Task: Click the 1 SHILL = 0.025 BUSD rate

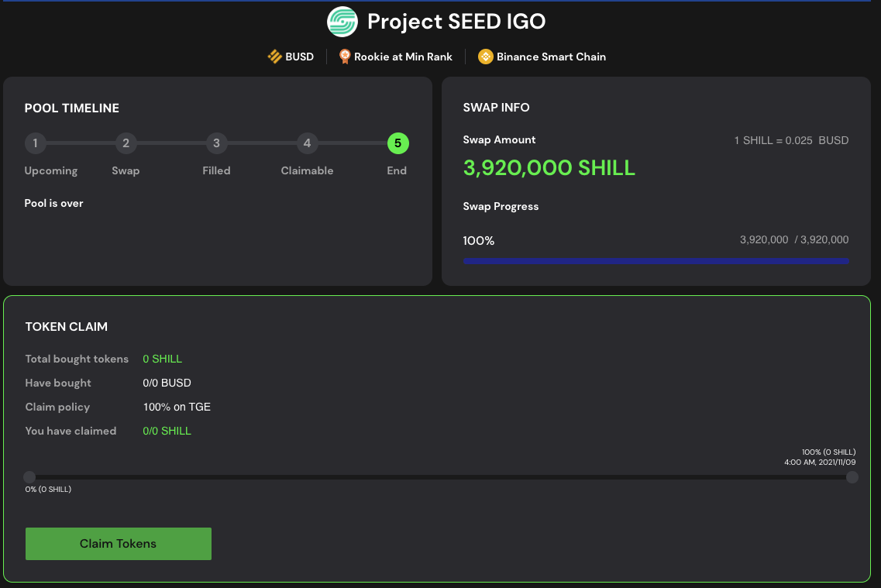Action: pos(791,140)
